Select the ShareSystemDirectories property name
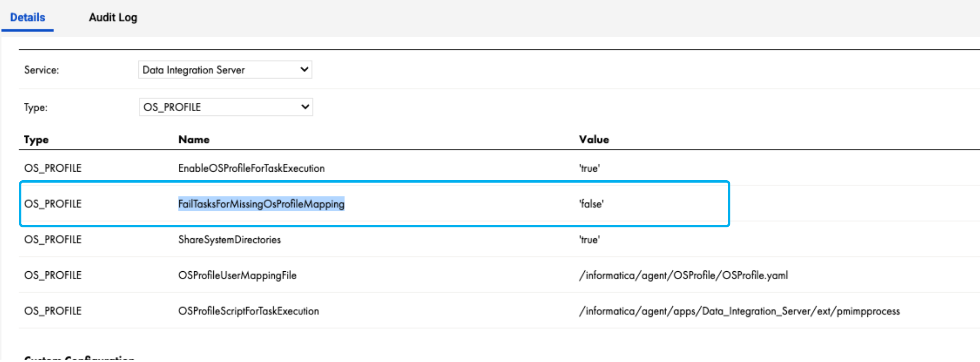The width and height of the screenshot is (980, 362). pyautogui.click(x=229, y=240)
